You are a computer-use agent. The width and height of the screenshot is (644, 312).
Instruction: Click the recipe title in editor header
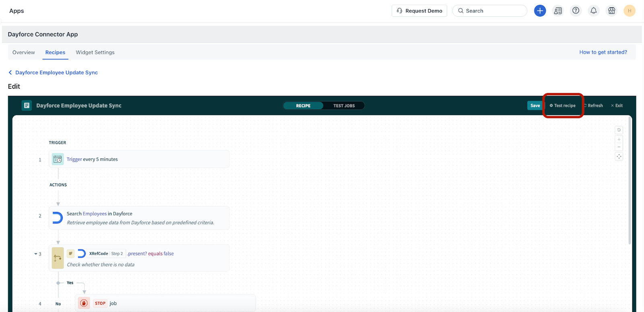point(79,106)
